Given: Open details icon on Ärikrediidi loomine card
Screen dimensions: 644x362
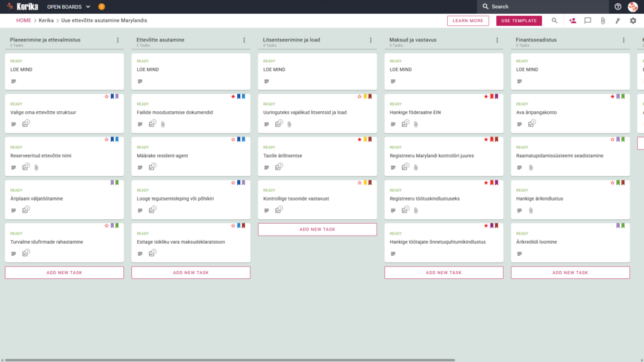Looking at the screenshot, I should (519, 254).
